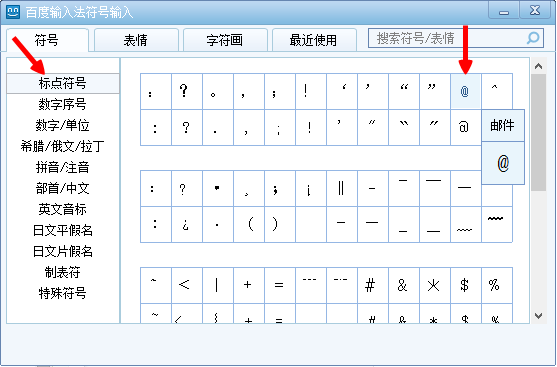Close the 百度输入法符号输入 window
Viewport: 557px width, 367px height.
[x=535, y=11]
